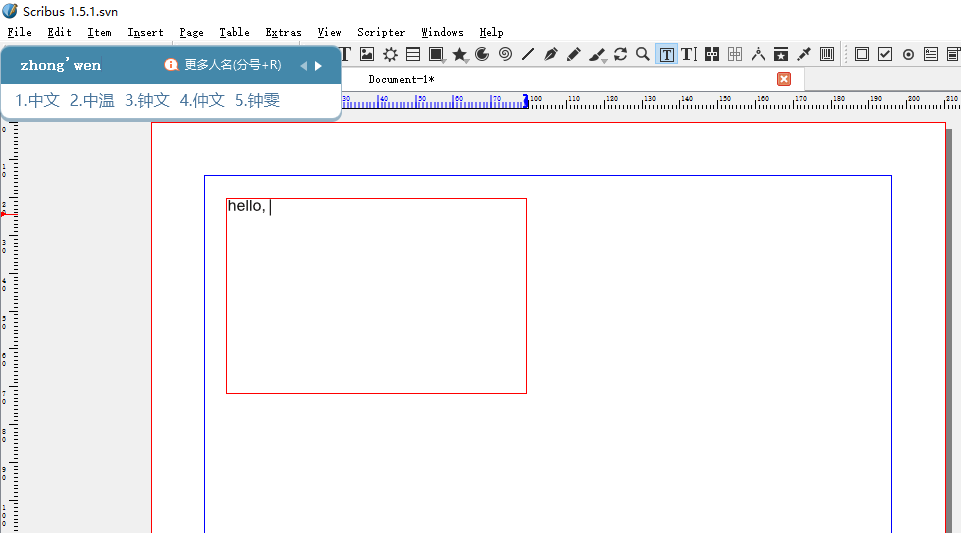Pick the Bezier Curve pen tool
The image size is (961, 533).
(x=551, y=54)
